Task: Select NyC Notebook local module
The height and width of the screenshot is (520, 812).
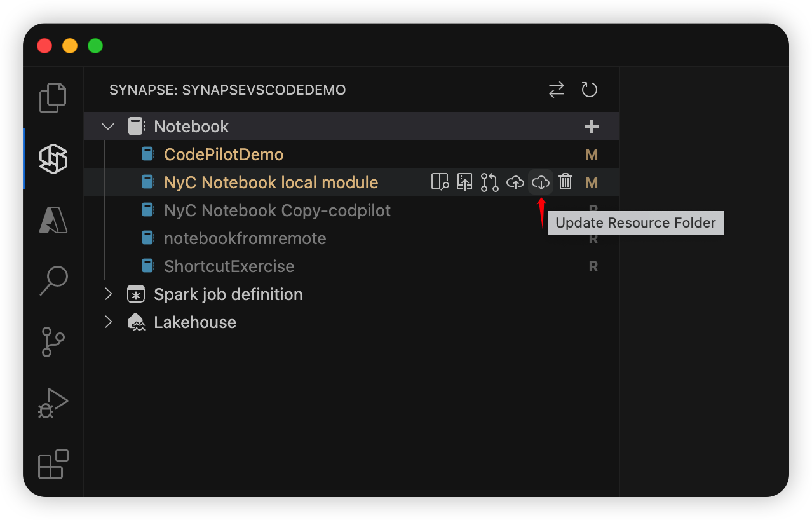Action: [x=271, y=182]
